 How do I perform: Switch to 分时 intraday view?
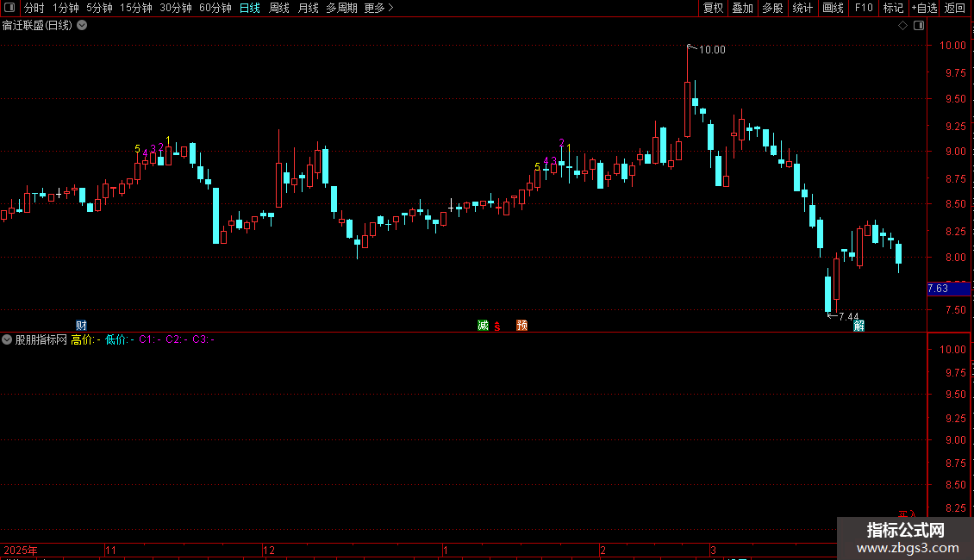tap(34, 8)
